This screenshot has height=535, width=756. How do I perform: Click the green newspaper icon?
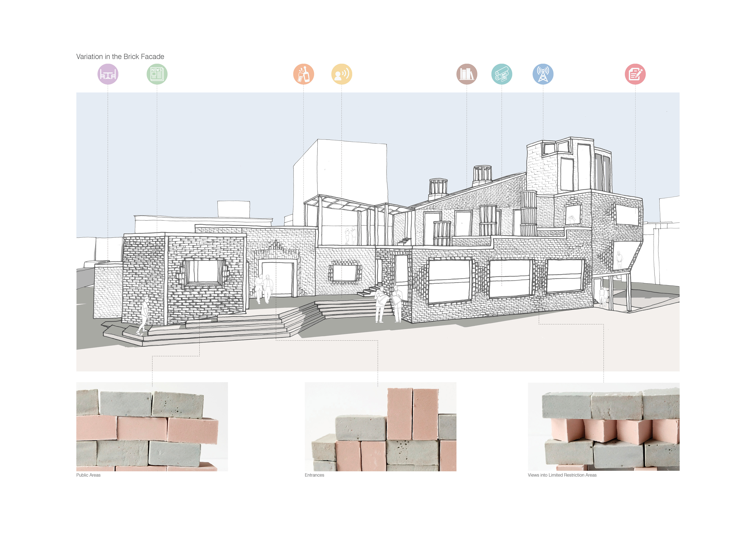157,74
